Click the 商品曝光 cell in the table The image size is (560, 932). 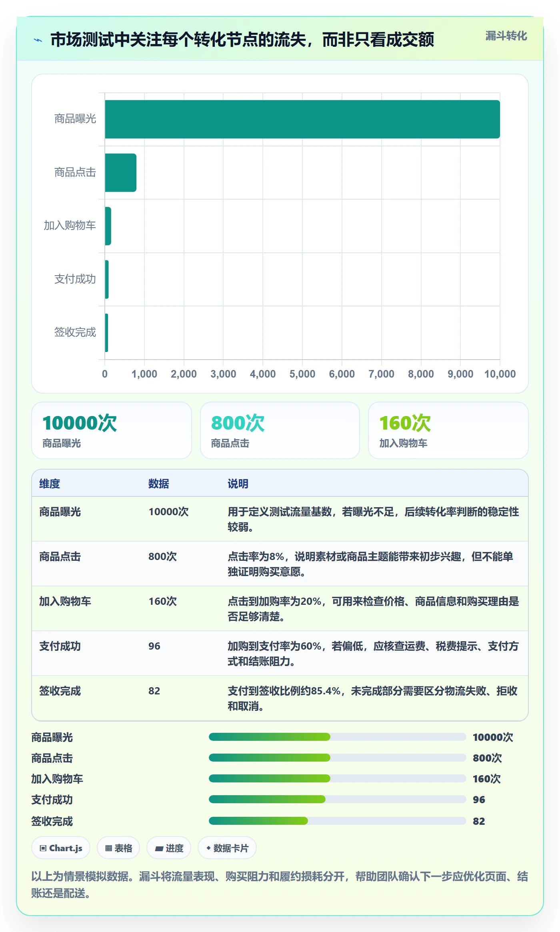(x=60, y=512)
